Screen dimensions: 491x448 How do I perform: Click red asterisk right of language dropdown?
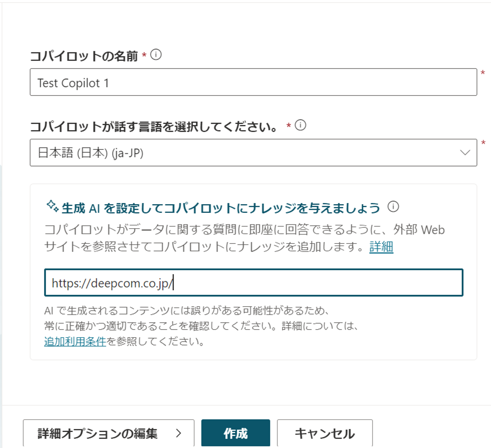[483, 143]
